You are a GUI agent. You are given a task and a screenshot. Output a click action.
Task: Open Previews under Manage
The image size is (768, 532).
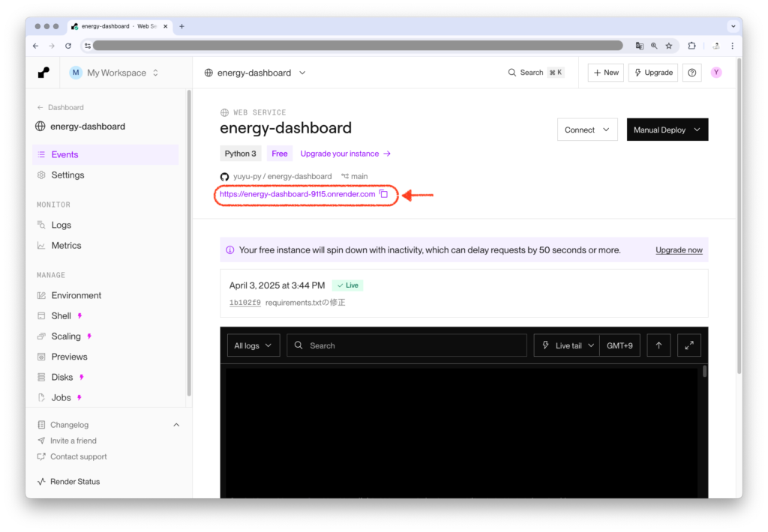(x=105, y=357)
